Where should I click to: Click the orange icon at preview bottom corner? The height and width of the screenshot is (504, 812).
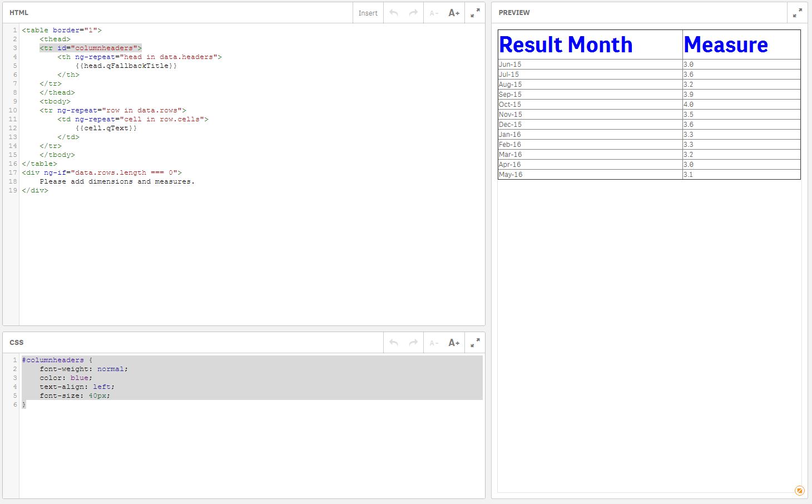coord(800,490)
